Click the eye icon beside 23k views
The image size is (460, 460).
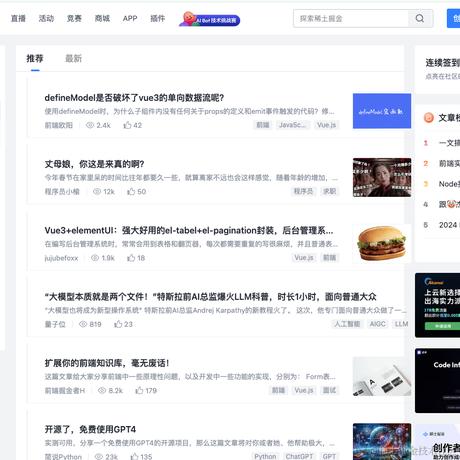coord(99,456)
